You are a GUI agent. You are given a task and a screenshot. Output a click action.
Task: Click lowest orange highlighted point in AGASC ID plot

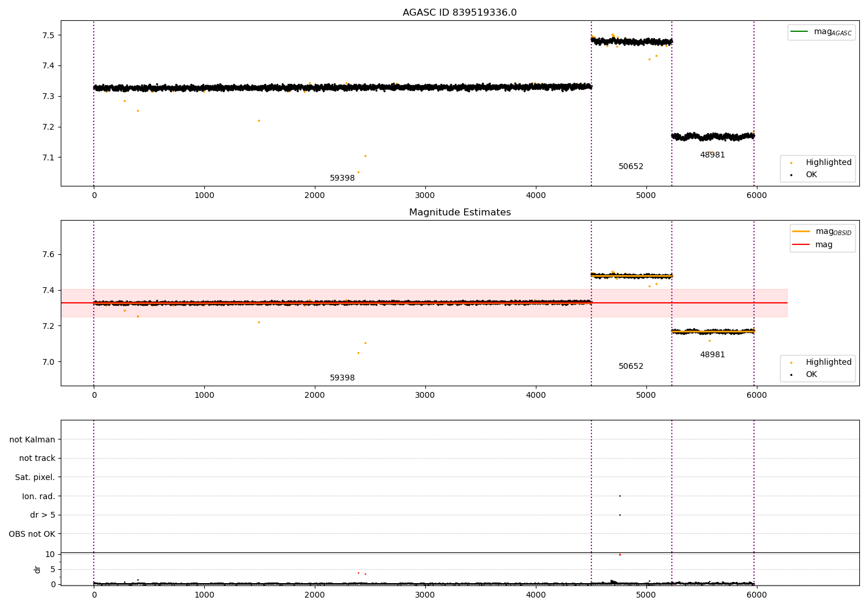[358, 172]
